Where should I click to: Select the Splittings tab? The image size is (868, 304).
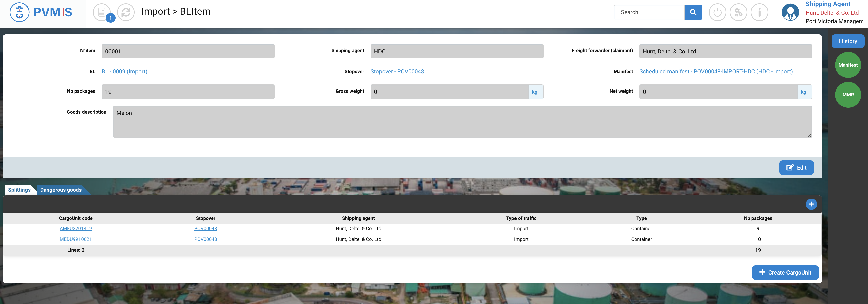click(x=19, y=190)
